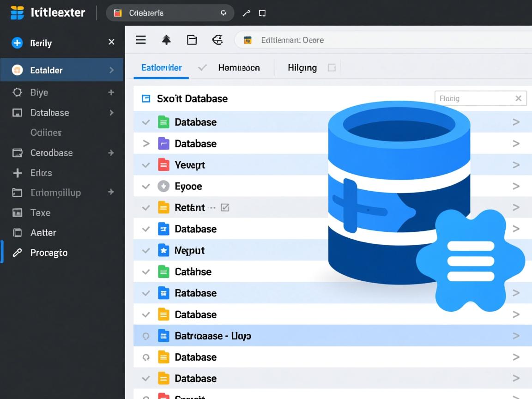Click the red Vevaprt file icon
The height and width of the screenshot is (399, 532).
tap(163, 165)
